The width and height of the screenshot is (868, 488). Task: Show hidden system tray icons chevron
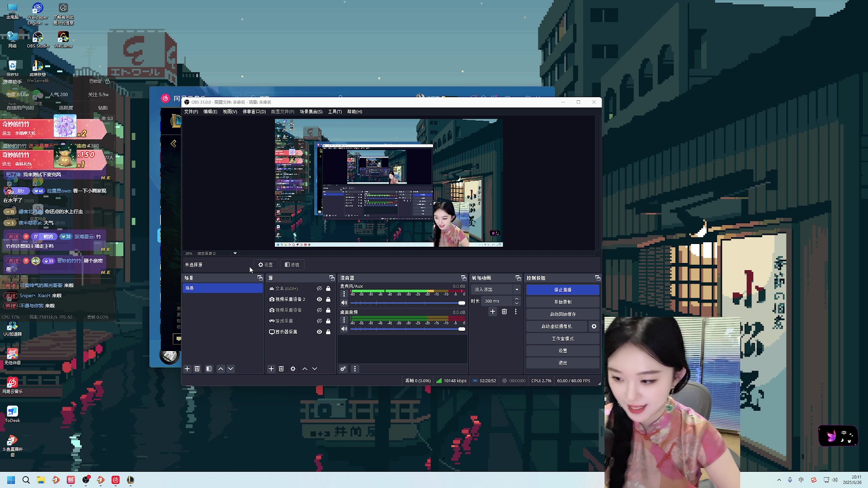(779, 480)
